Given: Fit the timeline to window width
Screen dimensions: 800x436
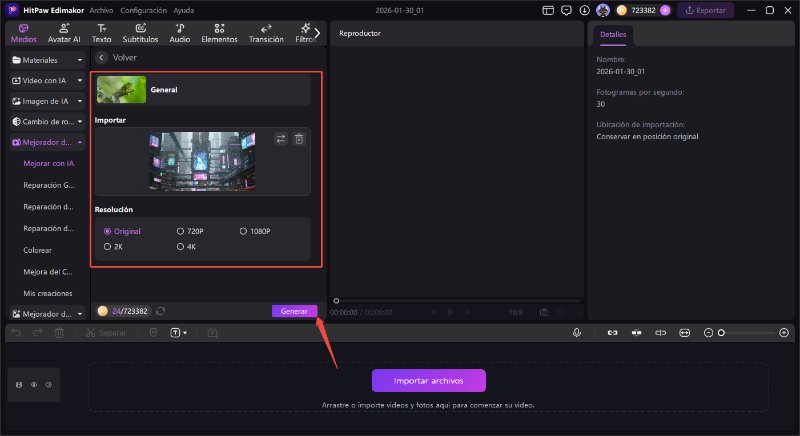Looking at the screenshot, I should [684, 332].
